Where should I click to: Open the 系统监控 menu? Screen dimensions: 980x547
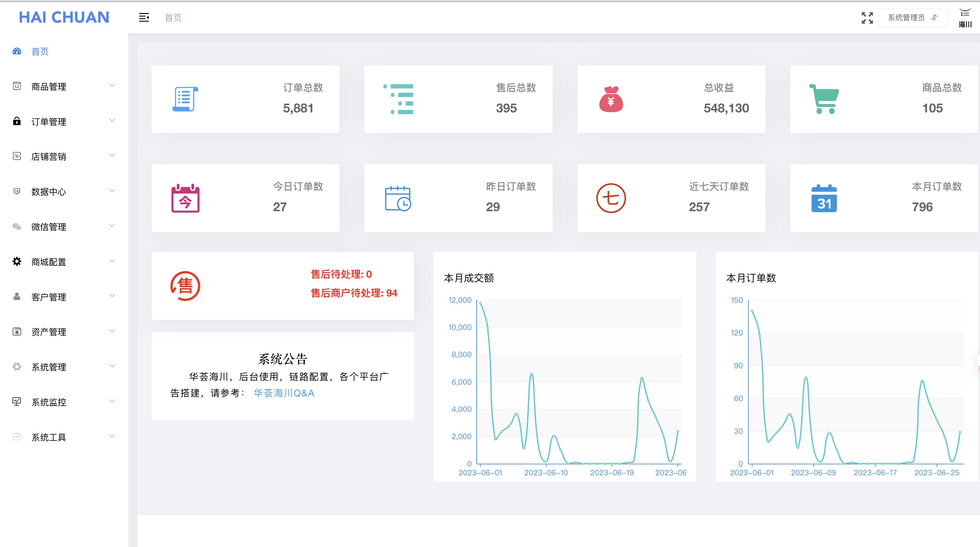pyautogui.click(x=64, y=402)
